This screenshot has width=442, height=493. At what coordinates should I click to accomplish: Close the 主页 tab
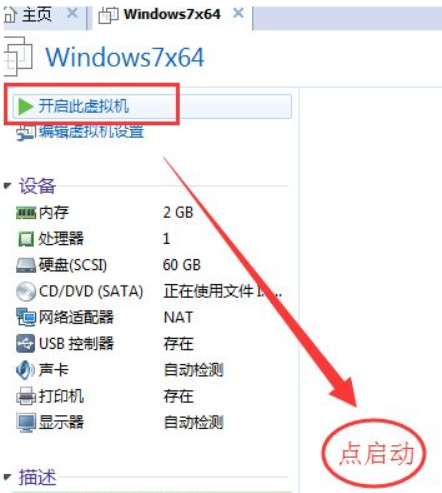(72, 13)
